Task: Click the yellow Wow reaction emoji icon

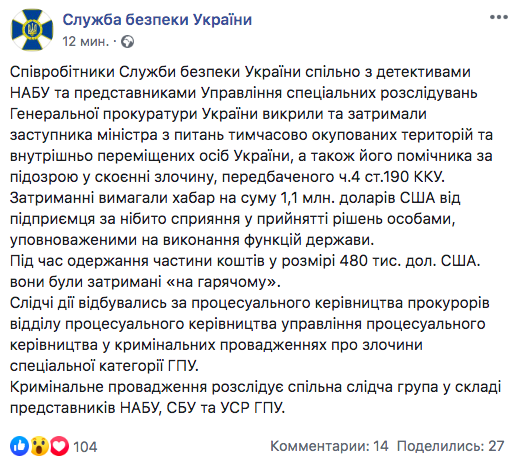Action: pos(40,446)
